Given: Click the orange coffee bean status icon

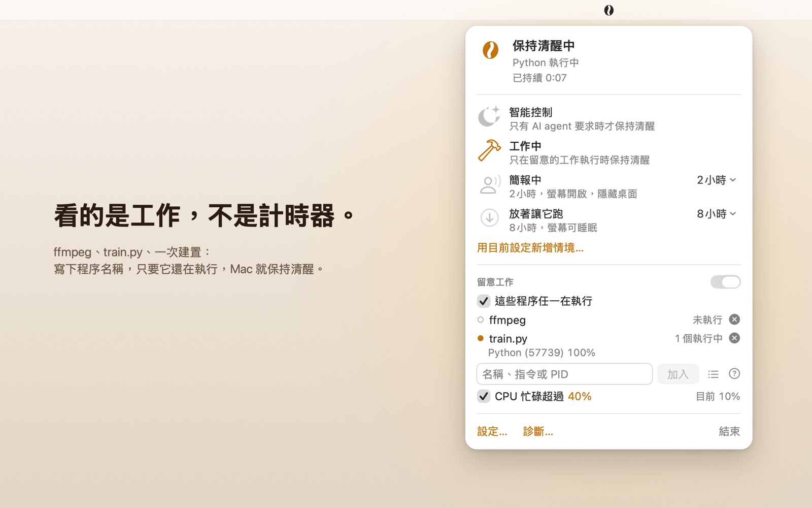Looking at the screenshot, I should tap(490, 50).
